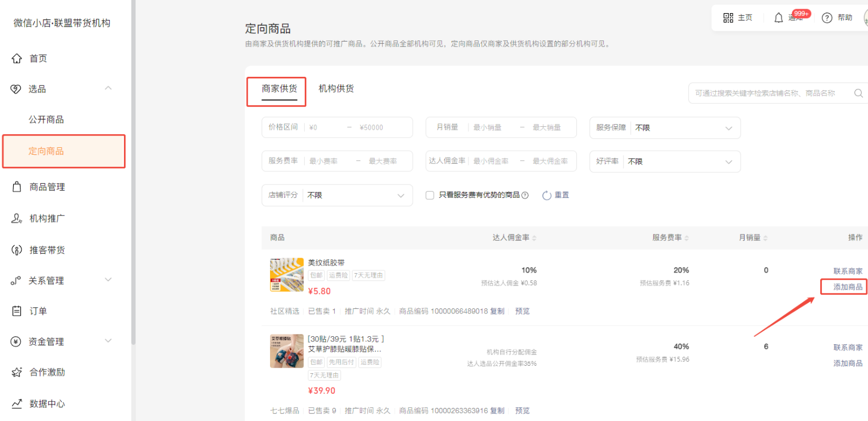Open 数据中心 chart icon in sidebar

[x=17, y=403]
